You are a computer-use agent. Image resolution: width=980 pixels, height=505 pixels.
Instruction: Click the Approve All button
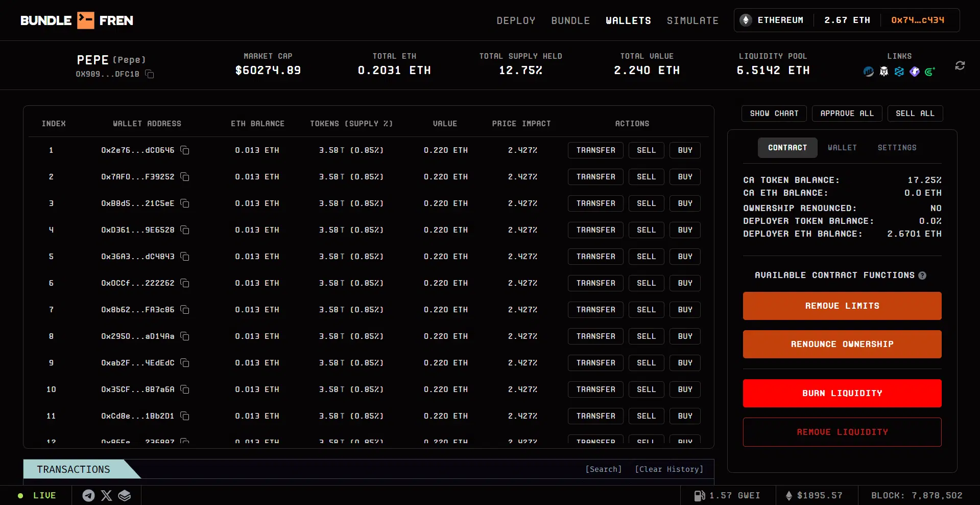[847, 113]
